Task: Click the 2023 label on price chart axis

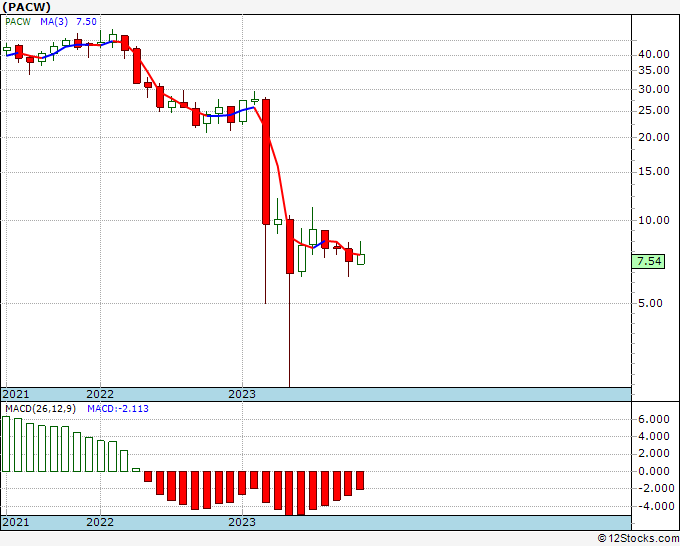Action: tap(242, 394)
